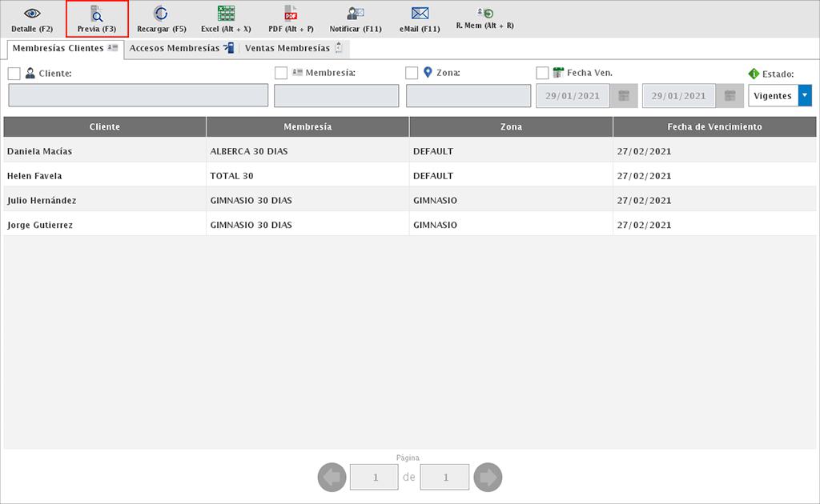Viewport: 820px width, 504px height.
Task: Go to the next page arrow
Action: (x=488, y=478)
